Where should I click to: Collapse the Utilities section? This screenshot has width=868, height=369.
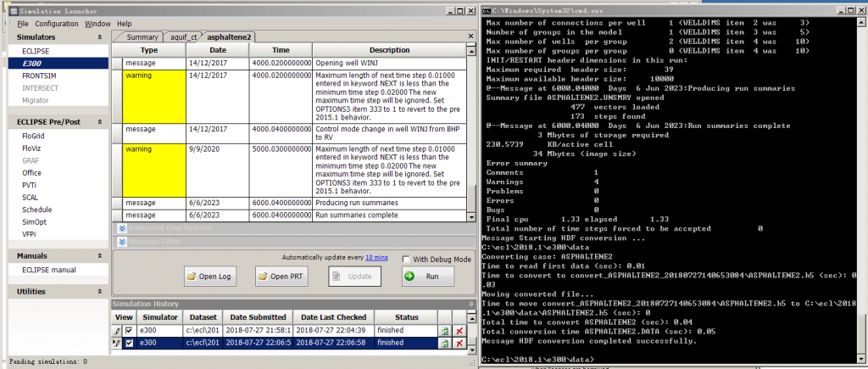pos(100,292)
